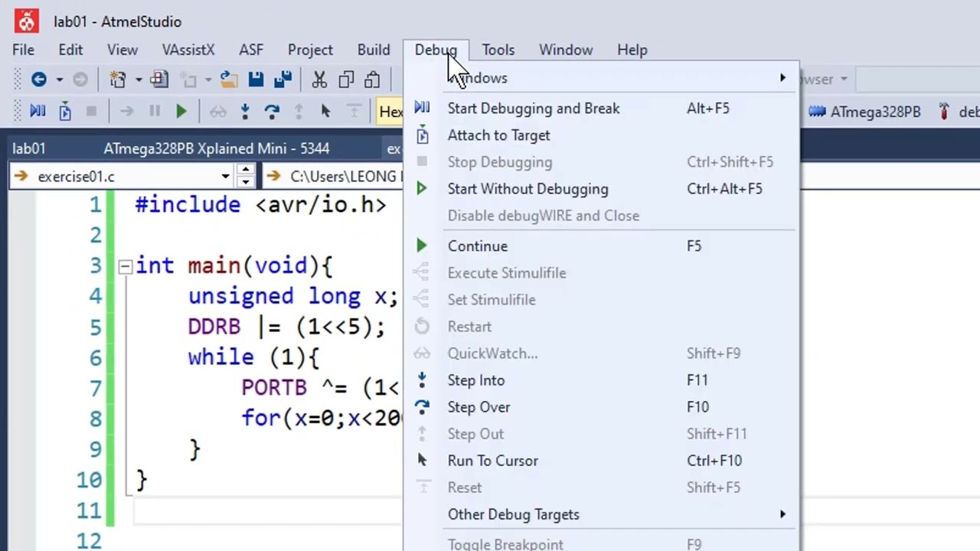Click the Navigate Backward arrow icon
The height and width of the screenshot is (551, 980).
pos(38,80)
